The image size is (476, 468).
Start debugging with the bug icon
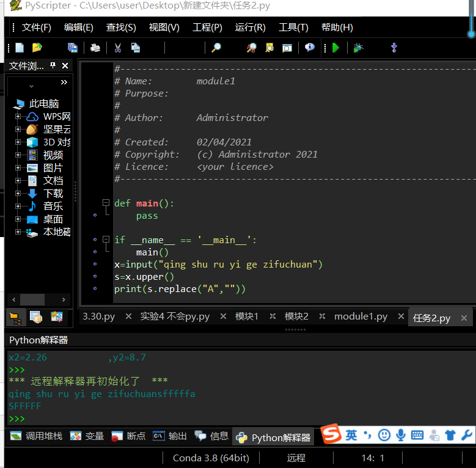pyautogui.click(x=358, y=48)
